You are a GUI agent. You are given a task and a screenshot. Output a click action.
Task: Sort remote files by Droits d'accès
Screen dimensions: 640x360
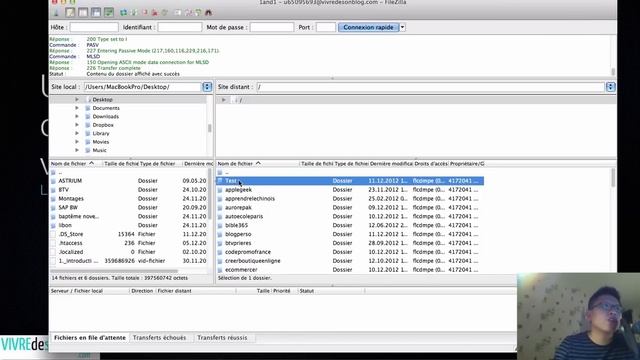[431, 164]
